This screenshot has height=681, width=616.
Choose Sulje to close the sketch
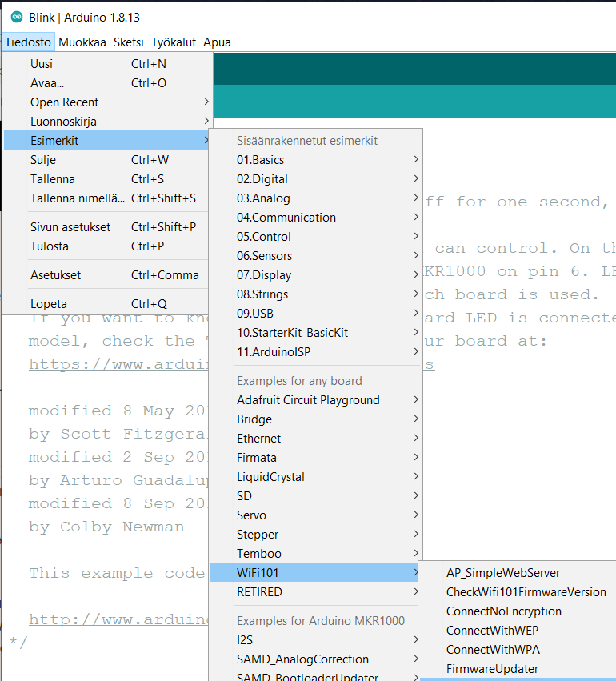[x=107, y=160]
